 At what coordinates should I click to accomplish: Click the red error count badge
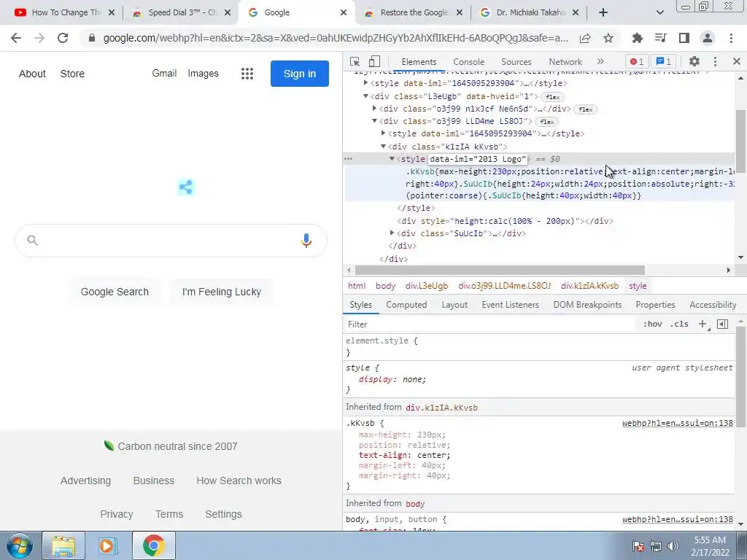pyautogui.click(x=637, y=61)
